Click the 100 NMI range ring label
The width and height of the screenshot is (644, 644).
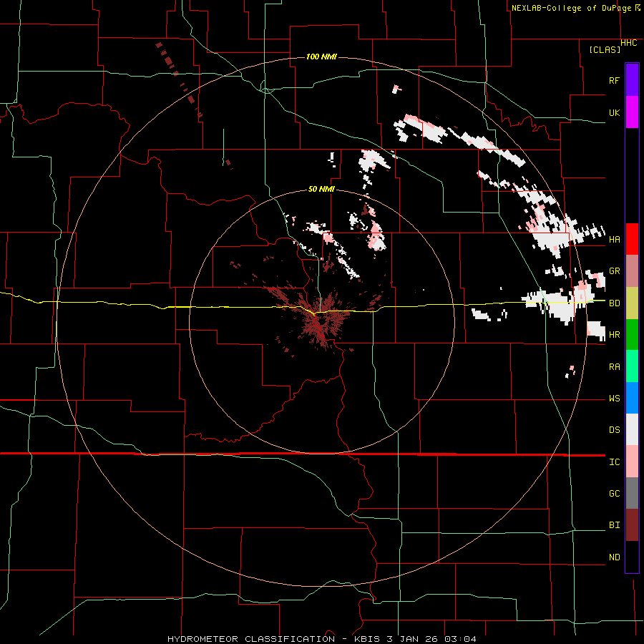click(321, 57)
